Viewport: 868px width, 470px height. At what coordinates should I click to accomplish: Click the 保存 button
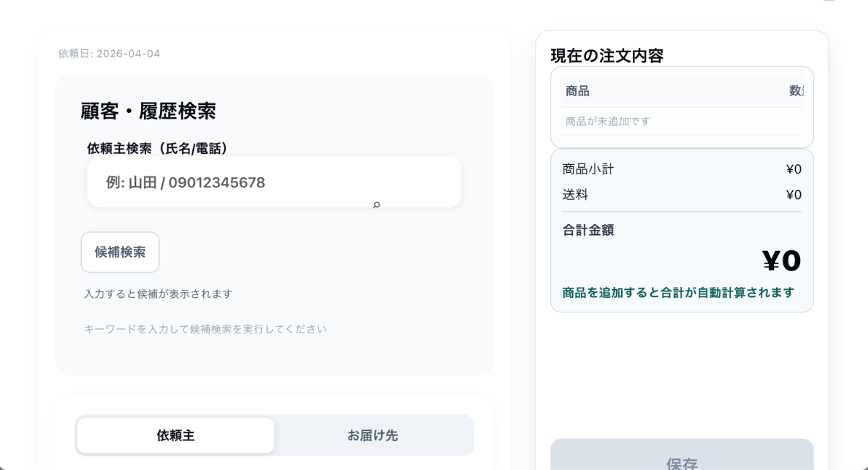[x=681, y=460]
